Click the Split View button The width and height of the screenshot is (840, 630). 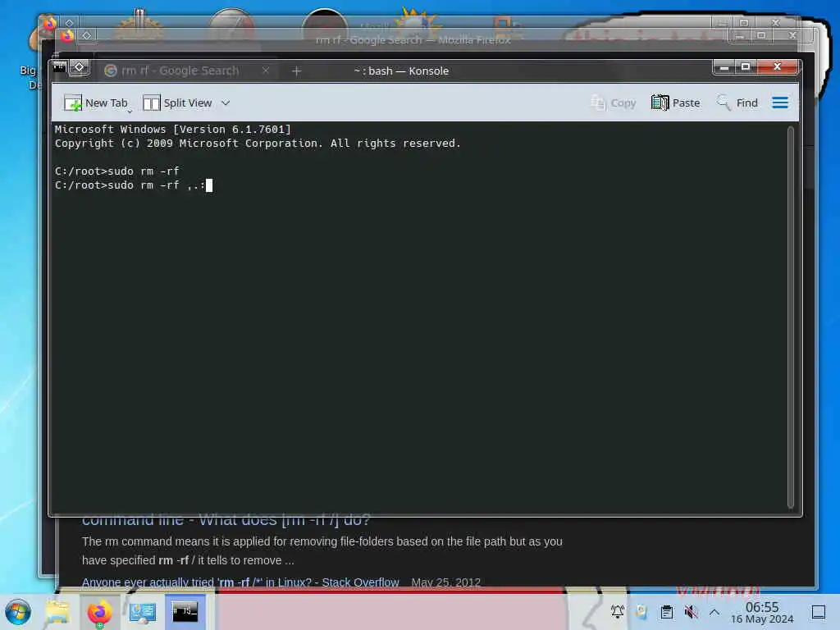coord(177,103)
